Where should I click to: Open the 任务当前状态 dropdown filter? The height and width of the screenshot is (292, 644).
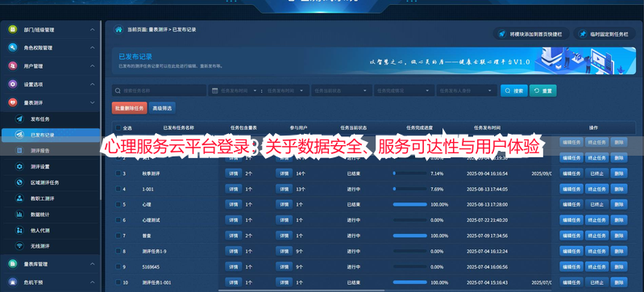pos(341,90)
